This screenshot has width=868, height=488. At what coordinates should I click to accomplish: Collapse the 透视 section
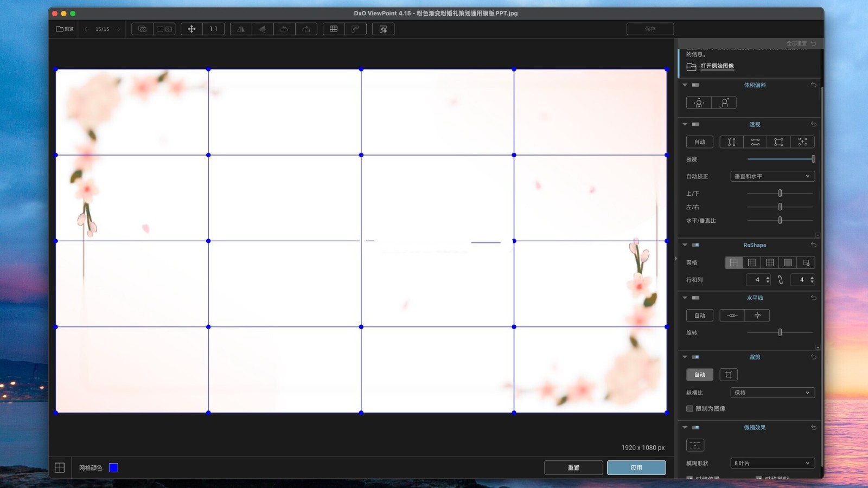pos(685,124)
